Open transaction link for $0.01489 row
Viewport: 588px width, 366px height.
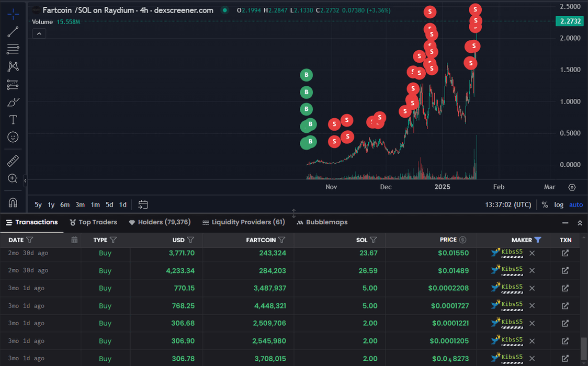tap(565, 270)
